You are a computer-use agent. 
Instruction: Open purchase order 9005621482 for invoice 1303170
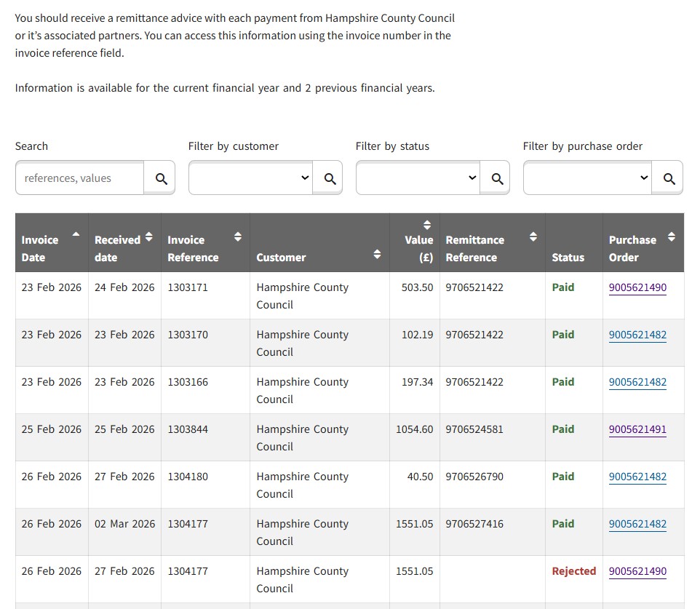pos(637,335)
